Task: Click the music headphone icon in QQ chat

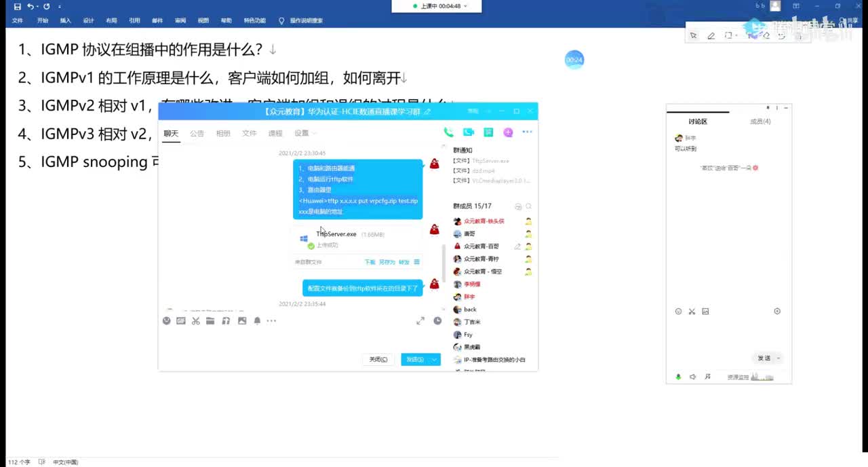Action: [226, 320]
